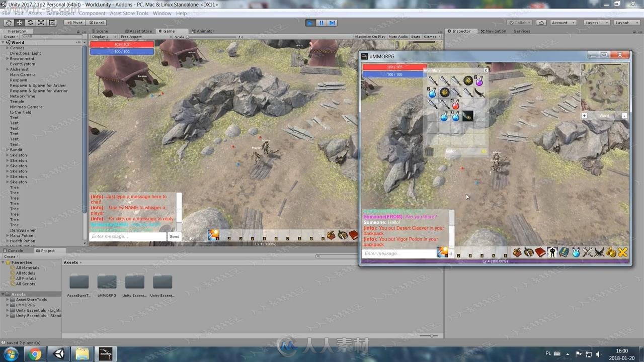Viewport: 644px width, 362px height.
Task: Click the inventory trash can slot
Action: pos(429,151)
